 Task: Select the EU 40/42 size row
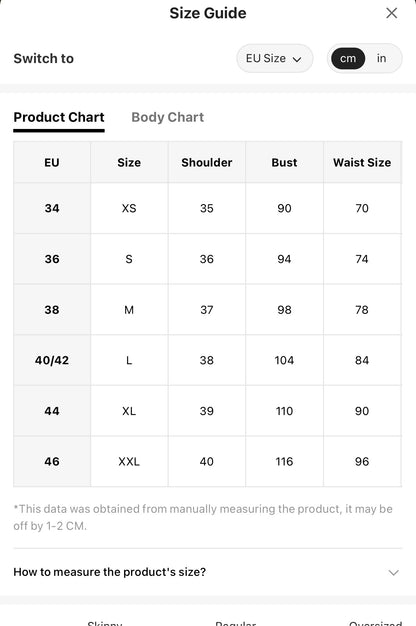click(x=208, y=360)
